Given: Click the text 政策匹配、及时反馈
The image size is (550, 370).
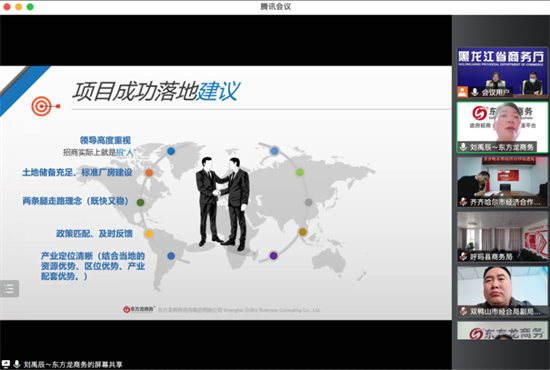Looking at the screenshot, I should click(94, 234).
